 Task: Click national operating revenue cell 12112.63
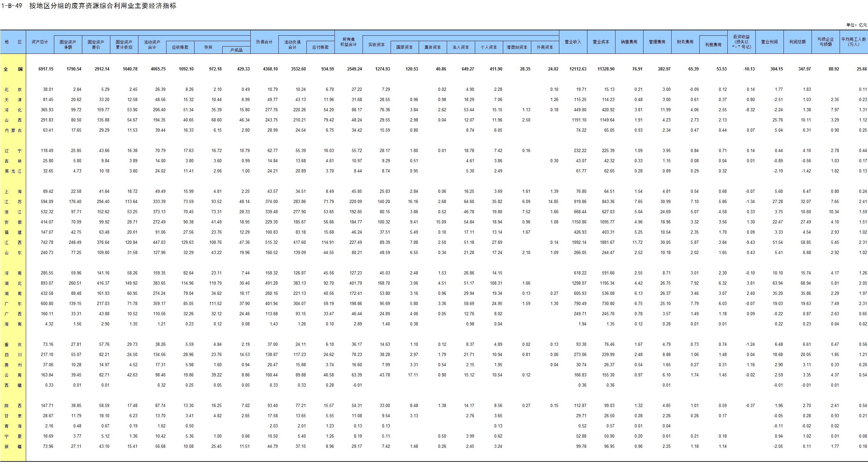(577, 69)
